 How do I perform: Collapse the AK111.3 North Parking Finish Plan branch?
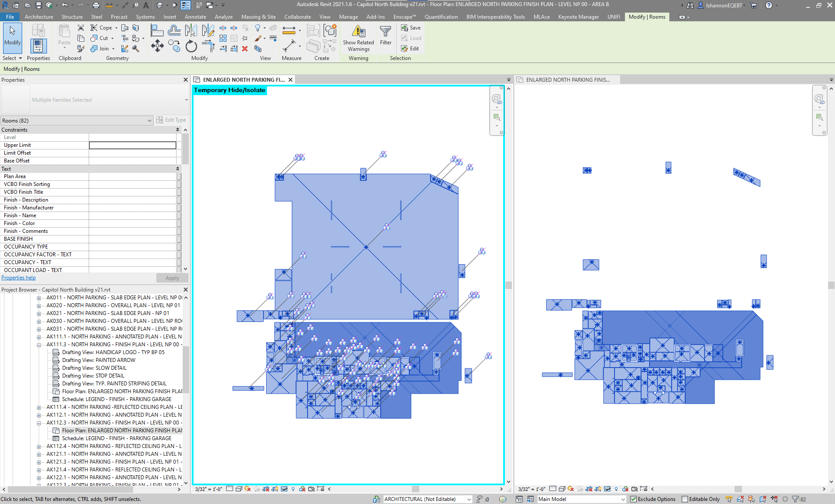pos(39,345)
